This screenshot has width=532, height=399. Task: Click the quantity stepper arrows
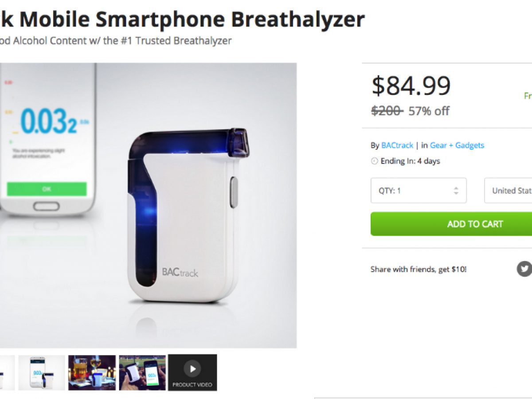pyautogui.click(x=456, y=191)
